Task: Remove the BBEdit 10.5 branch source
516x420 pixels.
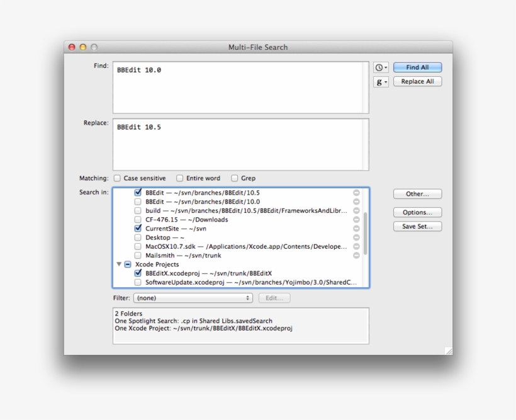Action: point(356,193)
